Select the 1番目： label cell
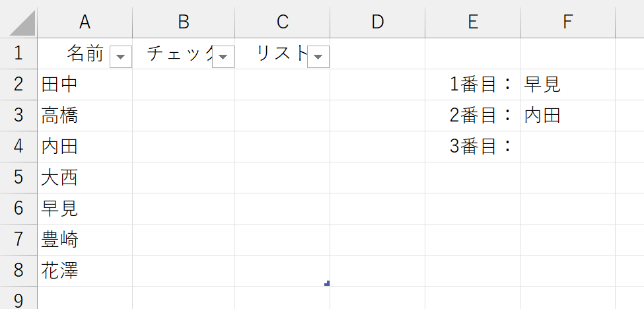The width and height of the screenshot is (644, 309). coord(472,85)
